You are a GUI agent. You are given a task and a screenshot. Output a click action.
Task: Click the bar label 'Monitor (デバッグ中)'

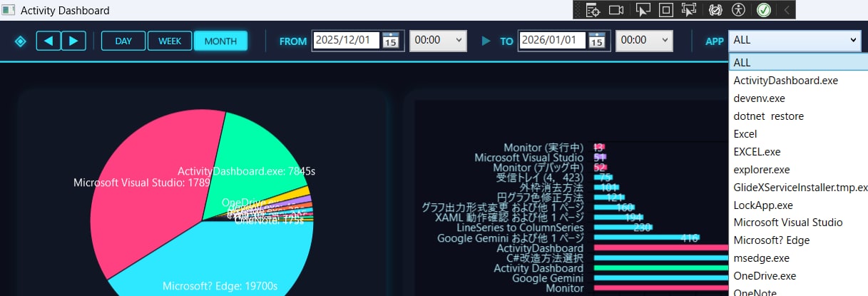538,167
